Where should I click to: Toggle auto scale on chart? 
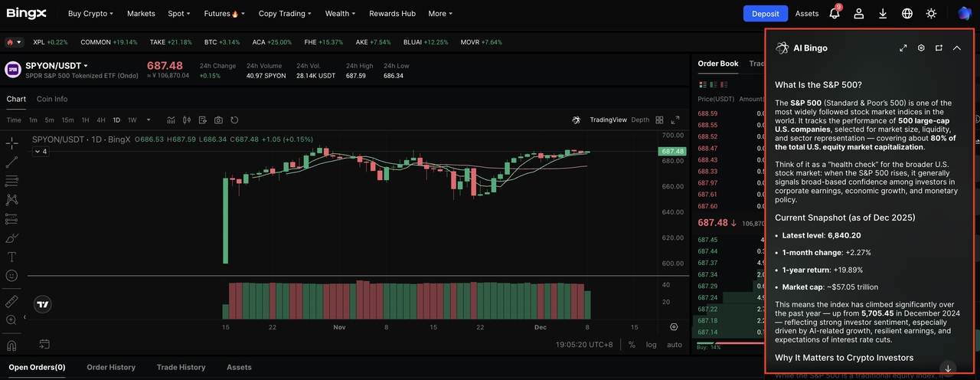pos(674,345)
